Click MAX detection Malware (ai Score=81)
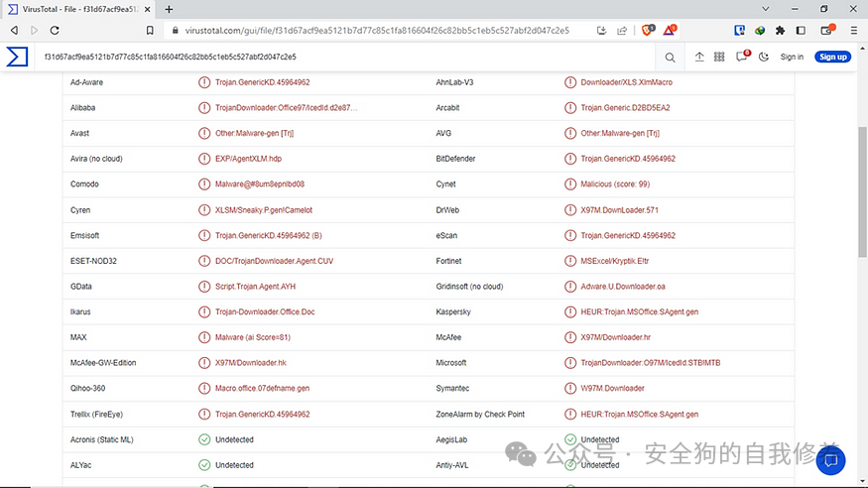868x488 pixels. coord(252,337)
